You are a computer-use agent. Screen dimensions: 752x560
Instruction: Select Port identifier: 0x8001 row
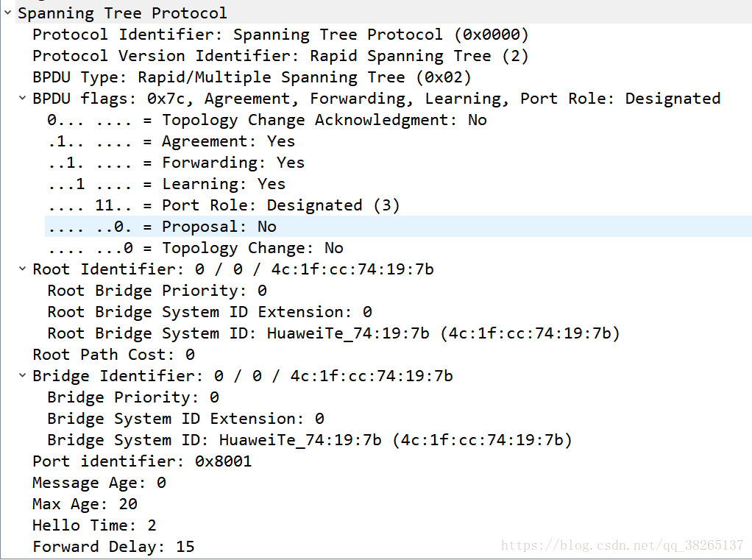coord(142,461)
